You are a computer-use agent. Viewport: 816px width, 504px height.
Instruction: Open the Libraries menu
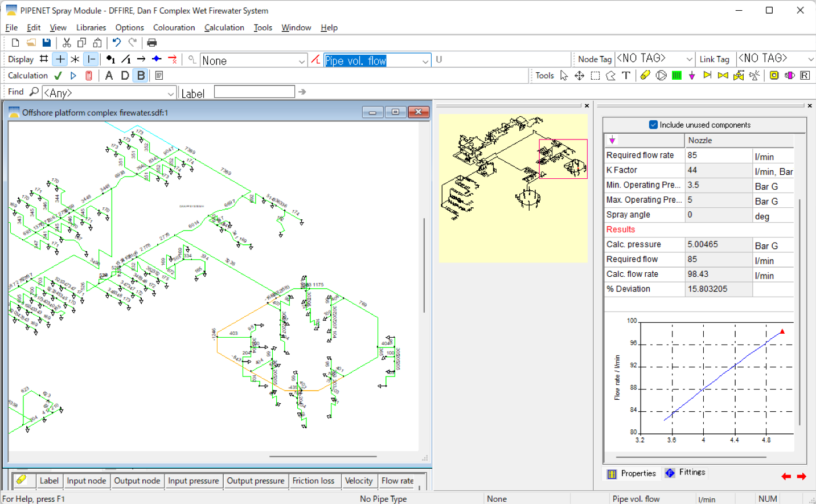[91, 27]
